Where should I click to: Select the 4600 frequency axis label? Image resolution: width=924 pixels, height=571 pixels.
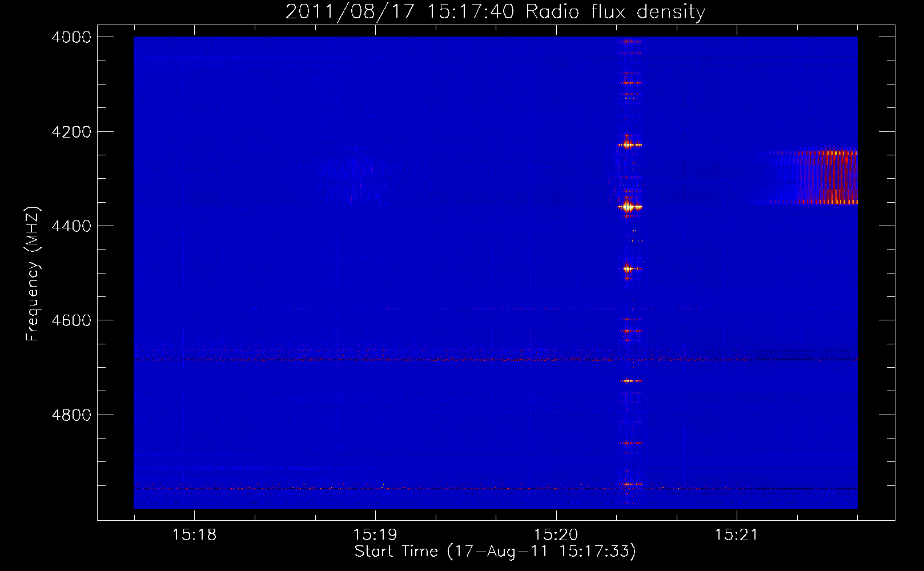[71, 320]
